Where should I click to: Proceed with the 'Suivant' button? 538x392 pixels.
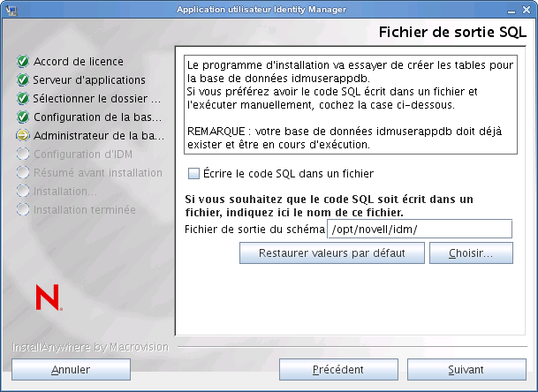466,370
